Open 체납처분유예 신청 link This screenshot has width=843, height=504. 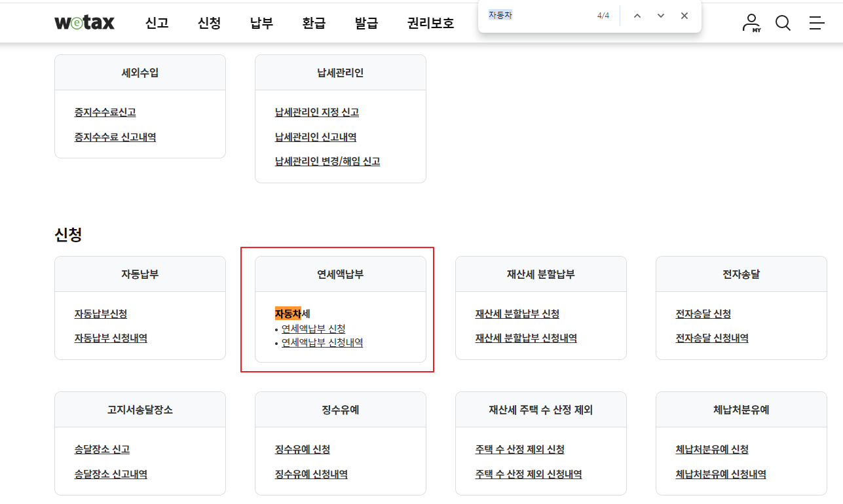point(712,450)
